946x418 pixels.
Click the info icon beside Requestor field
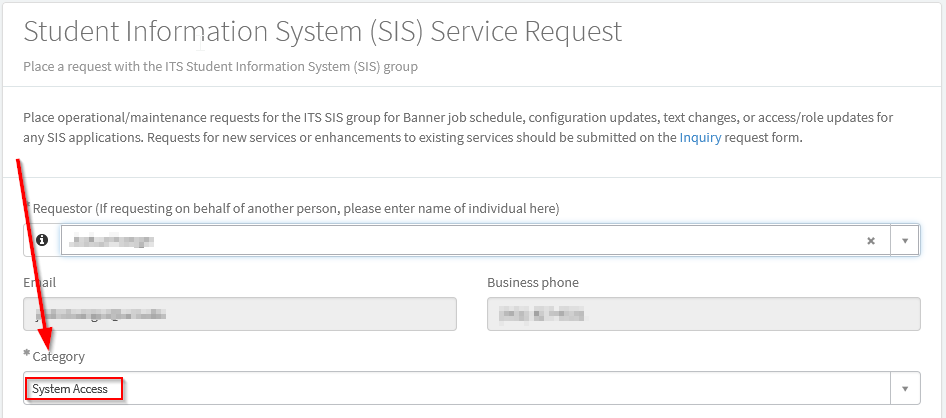point(42,241)
